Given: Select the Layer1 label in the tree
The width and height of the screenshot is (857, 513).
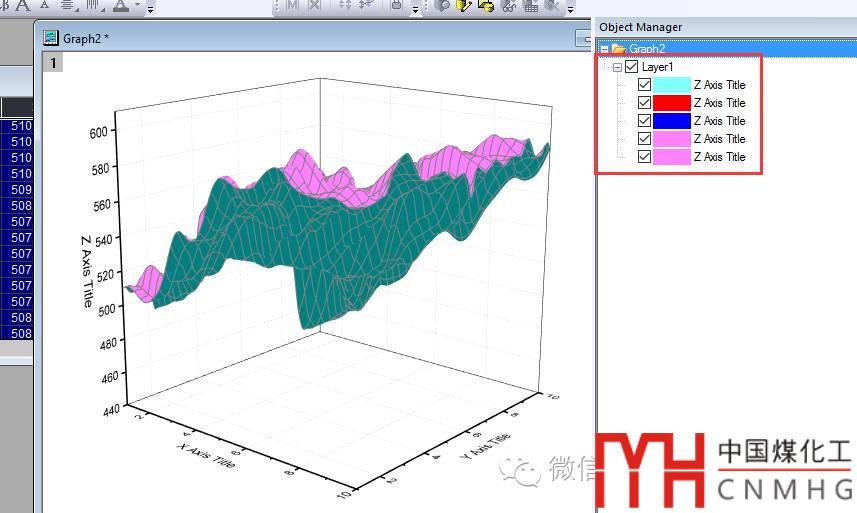Looking at the screenshot, I should coord(657,67).
